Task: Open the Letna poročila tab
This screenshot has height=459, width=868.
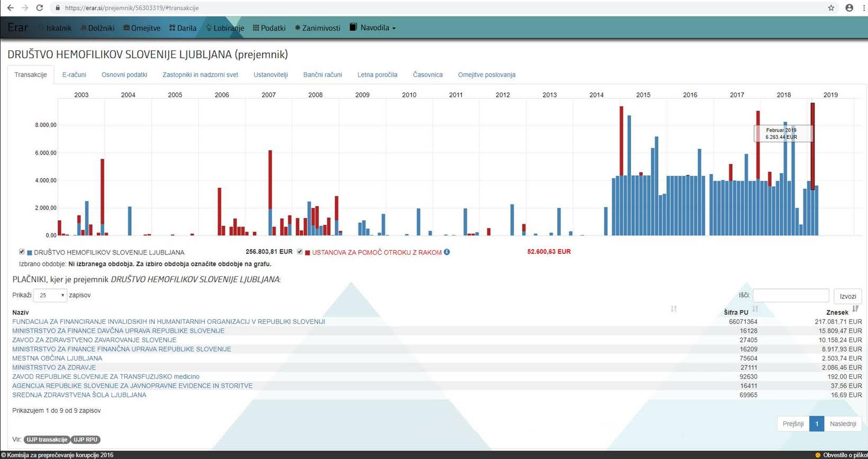Action: pos(377,75)
